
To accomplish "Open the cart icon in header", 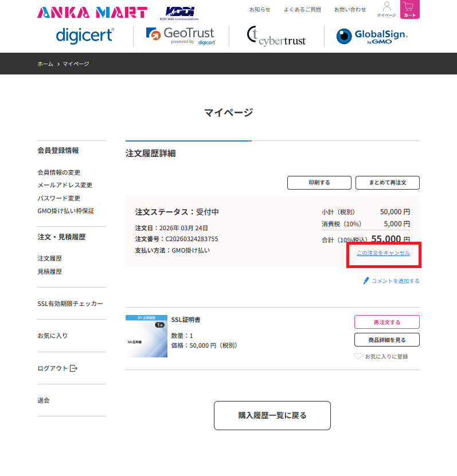I will (x=409, y=9).
